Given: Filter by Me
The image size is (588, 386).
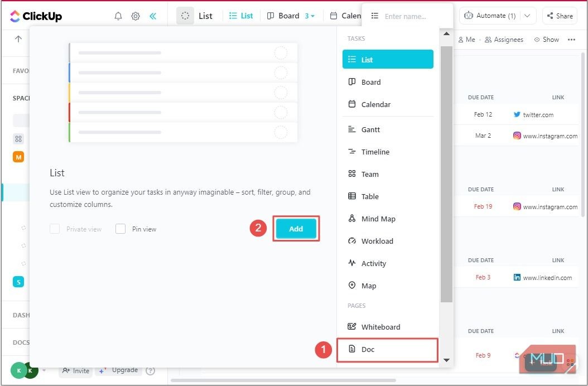Looking at the screenshot, I should point(466,40).
